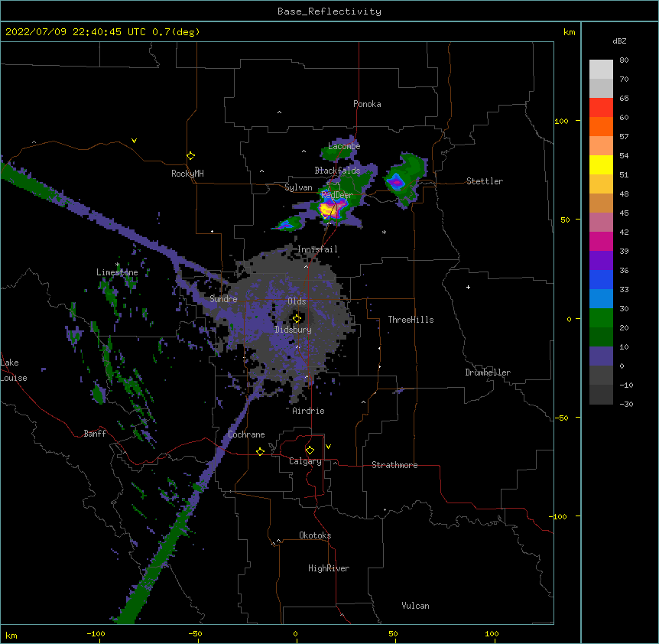
Task: Click the RockyMH label
Action: click(187, 174)
